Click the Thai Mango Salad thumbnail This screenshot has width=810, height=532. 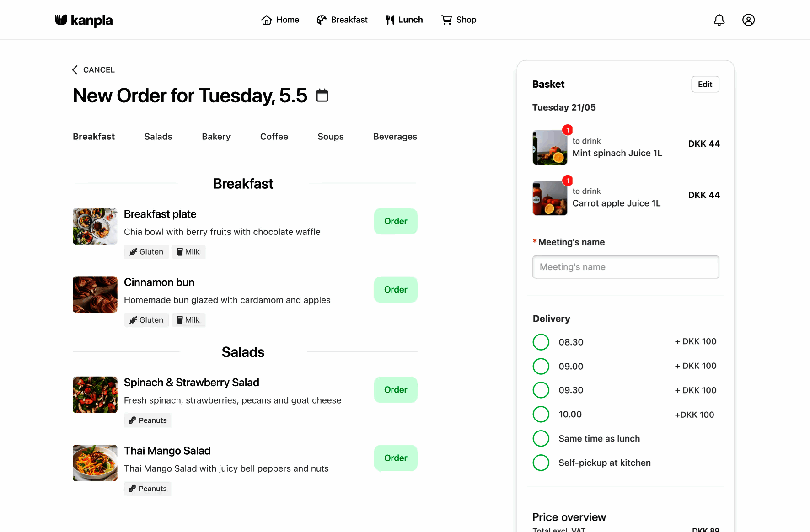pyautogui.click(x=95, y=463)
